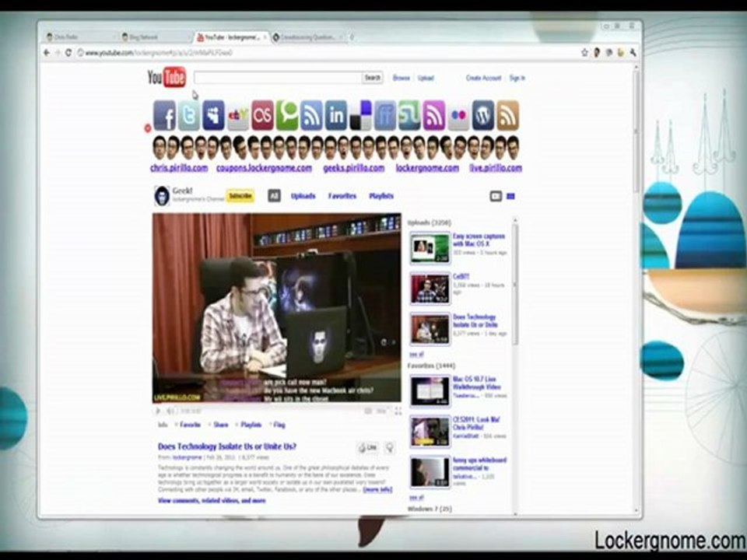Open the FriendFeed icon
The width and height of the screenshot is (747, 560).
(385, 115)
